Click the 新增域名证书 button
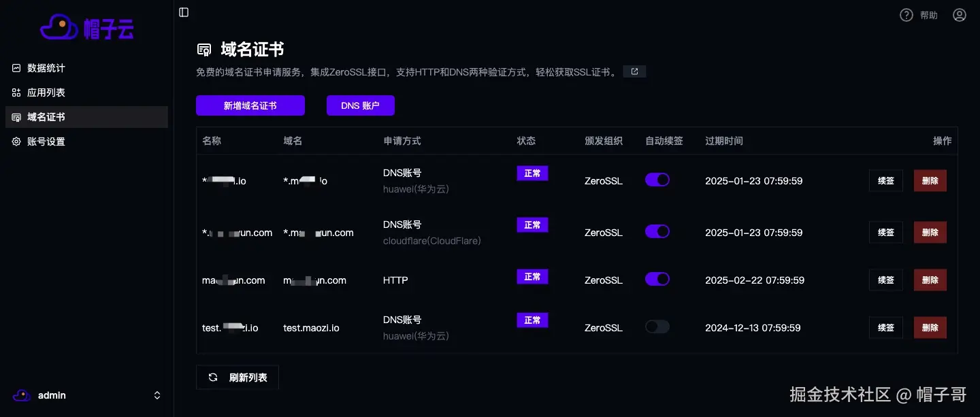This screenshot has height=417, width=980. coord(250,105)
